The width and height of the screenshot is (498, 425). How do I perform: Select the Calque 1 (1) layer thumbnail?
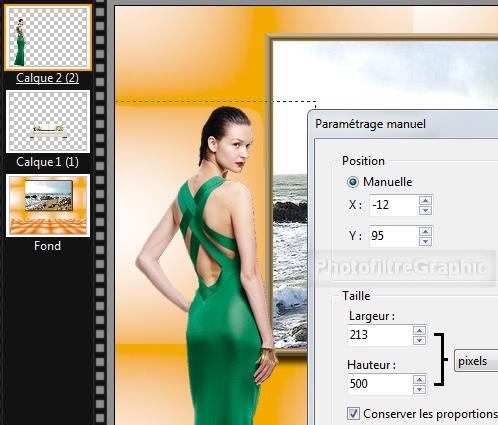click(48, 122)
